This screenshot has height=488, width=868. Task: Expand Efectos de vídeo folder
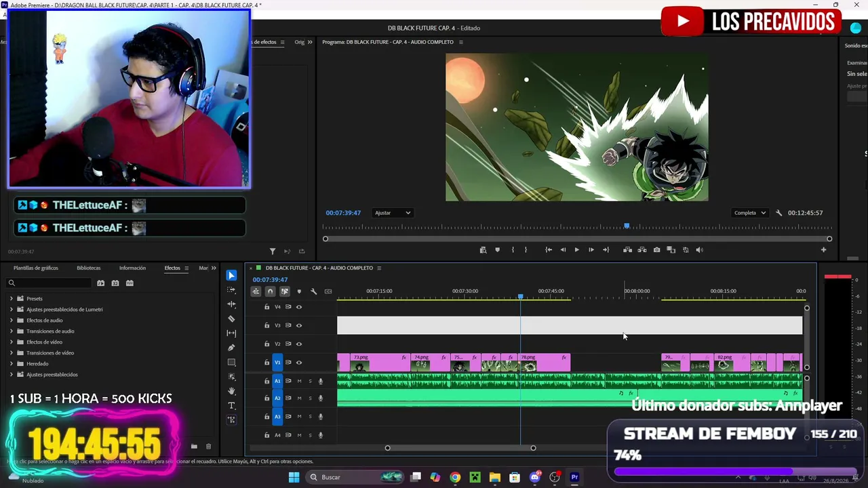click(11, 342)
